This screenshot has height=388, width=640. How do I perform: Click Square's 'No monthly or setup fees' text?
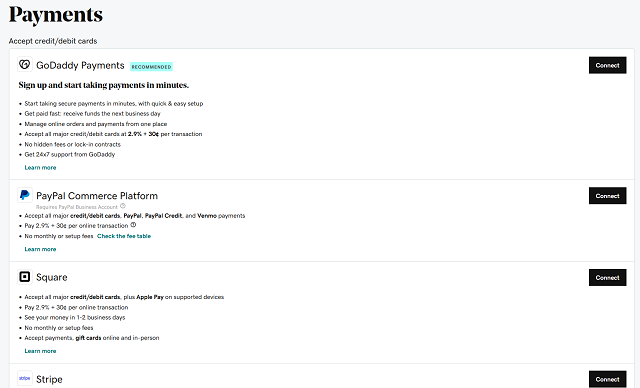click(58, 328)
